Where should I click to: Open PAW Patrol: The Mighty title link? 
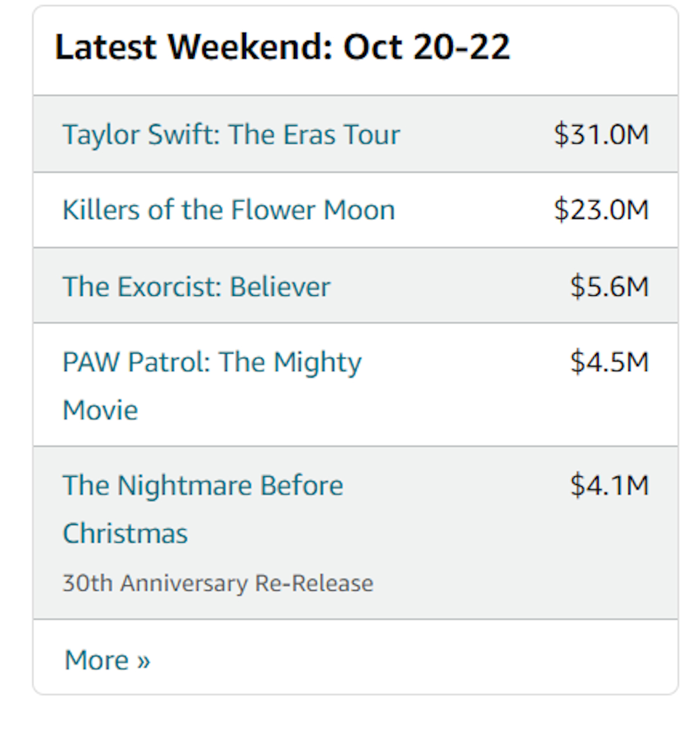212,362
